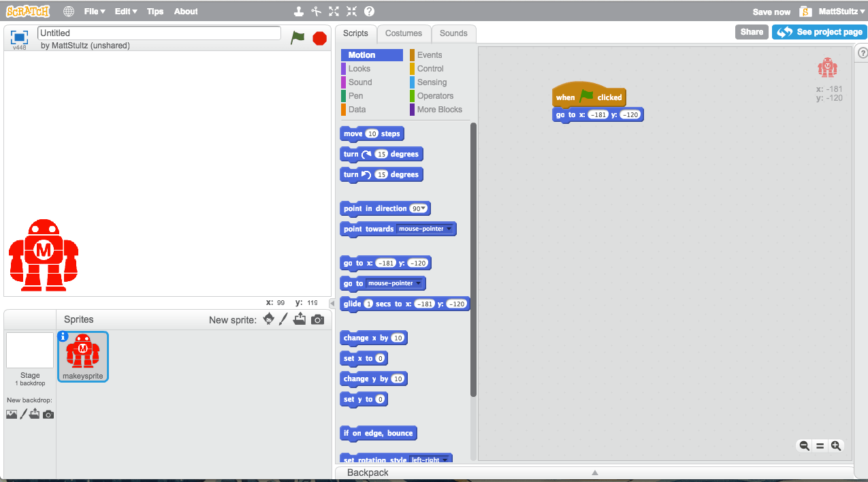Image resolution: width=868 pixels, height=482 pixels.
Task: Open the Tips menu item
Action: [x=155, y=12]
